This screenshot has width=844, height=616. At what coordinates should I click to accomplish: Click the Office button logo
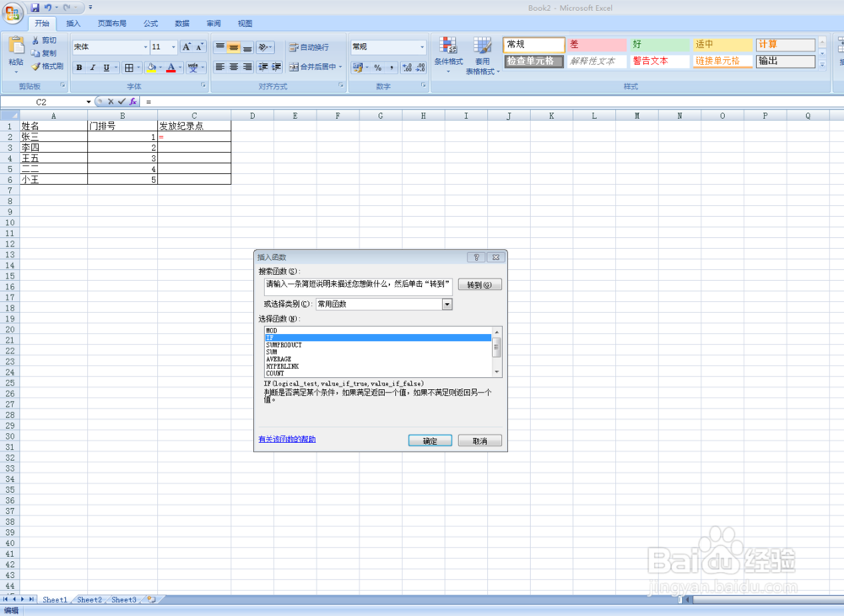pyautogui.click(x=13, y=13)
